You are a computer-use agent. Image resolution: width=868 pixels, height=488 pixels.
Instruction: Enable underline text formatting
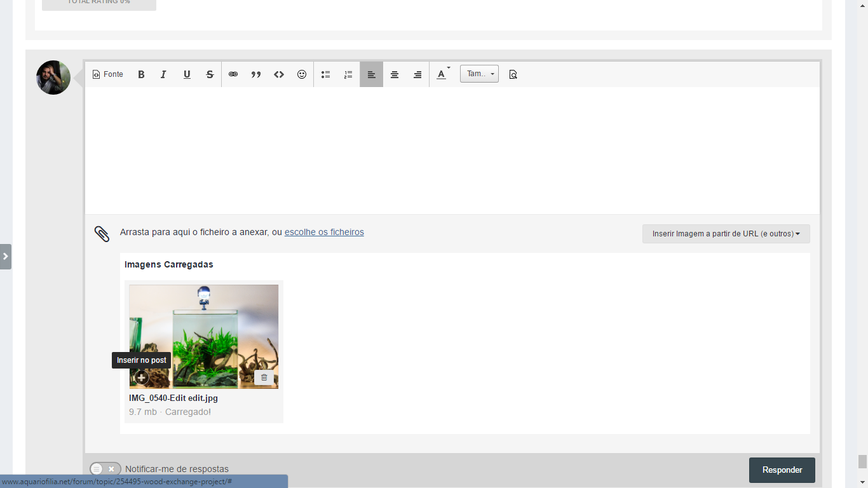coord(187,74)
